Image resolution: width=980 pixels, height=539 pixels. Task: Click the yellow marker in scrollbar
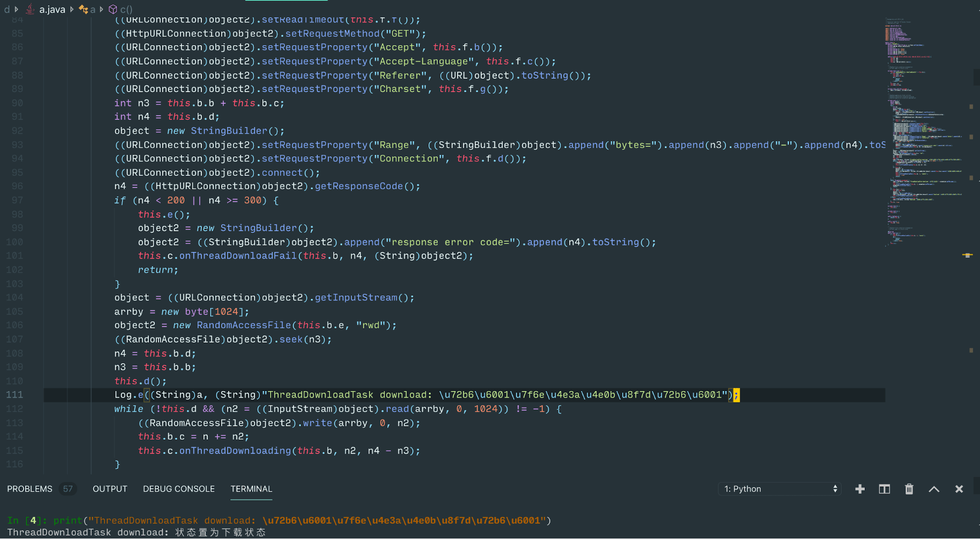pyautogui.click(x=967, y=255)
